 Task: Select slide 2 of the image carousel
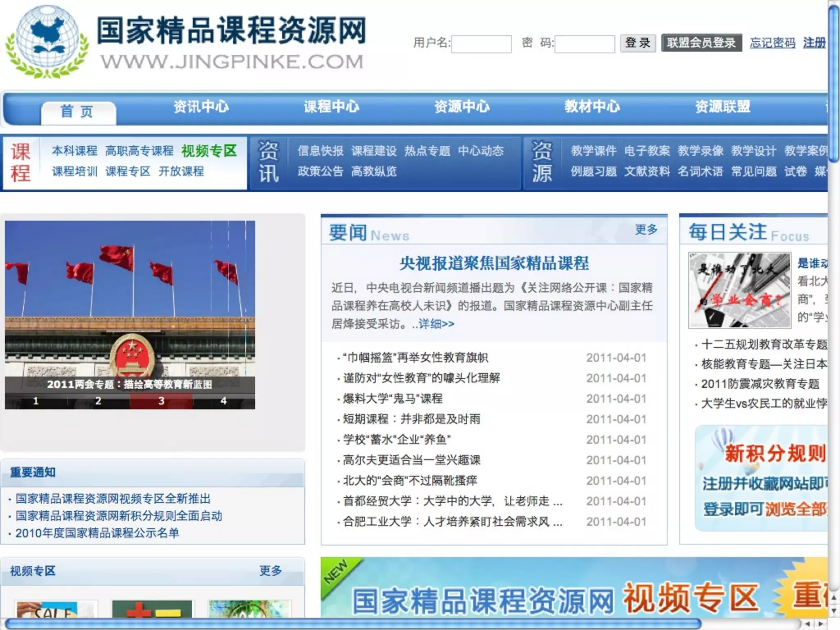pos(98,401)
